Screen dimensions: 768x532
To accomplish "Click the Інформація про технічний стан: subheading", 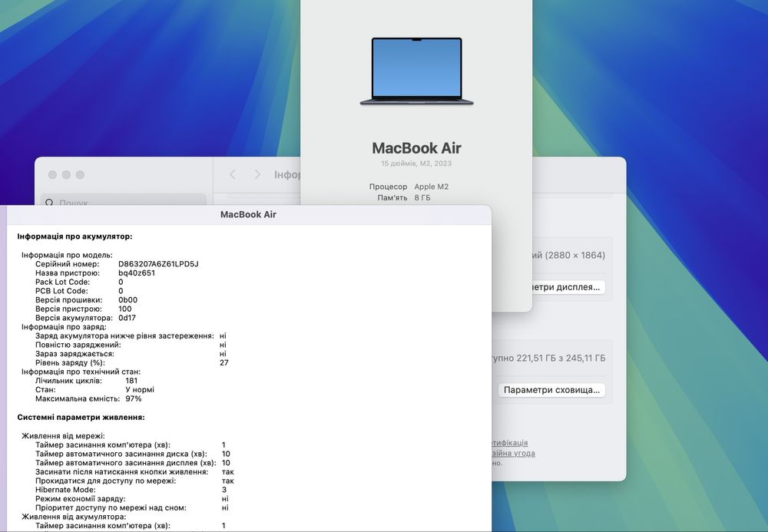I will 81,372.
